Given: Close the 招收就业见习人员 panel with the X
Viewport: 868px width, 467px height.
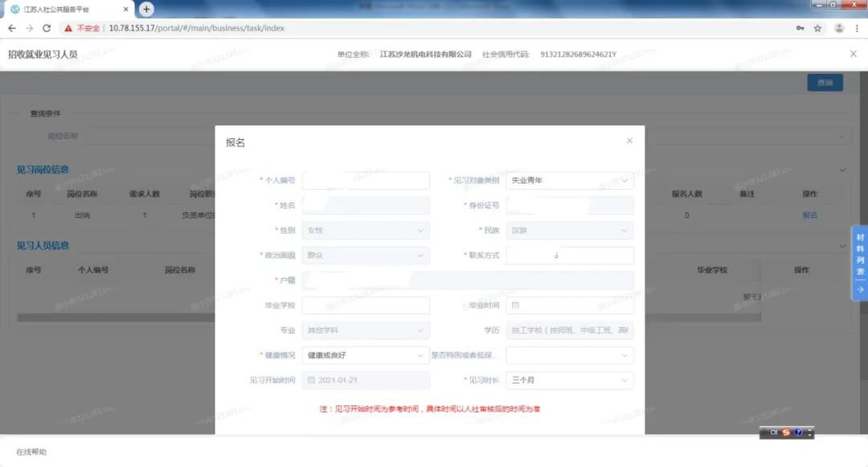Looking at the screenshot, I should coord(853,54).
